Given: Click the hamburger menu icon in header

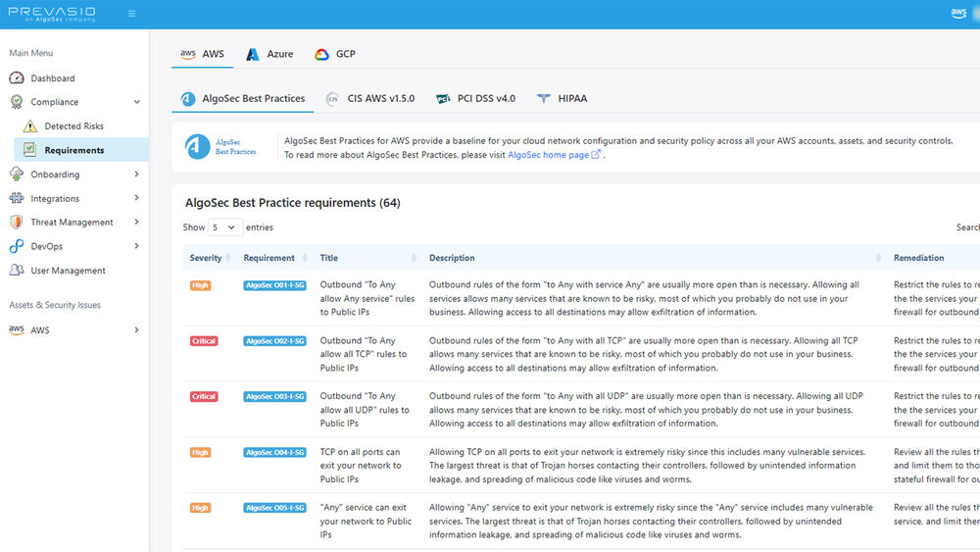Looking at the screenshot, I should 132,13.
